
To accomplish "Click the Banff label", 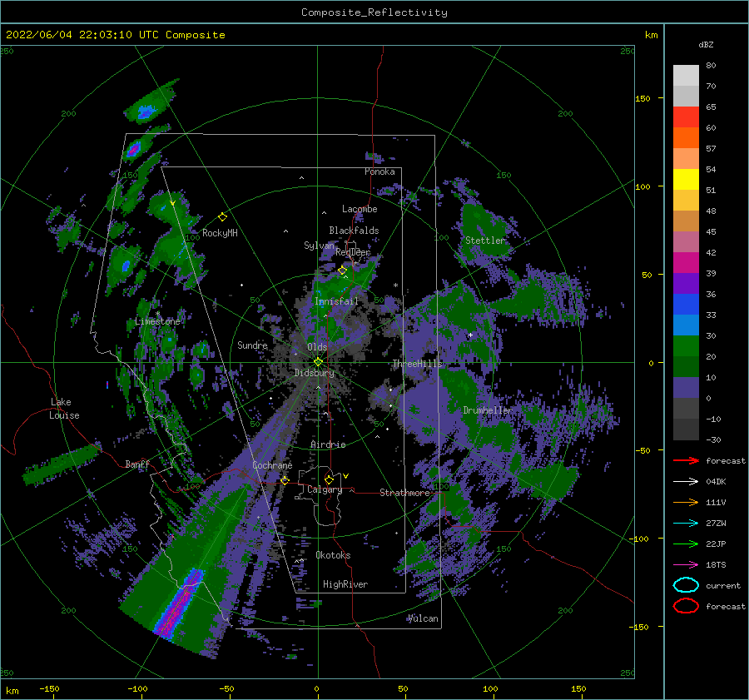I will 137,464.
